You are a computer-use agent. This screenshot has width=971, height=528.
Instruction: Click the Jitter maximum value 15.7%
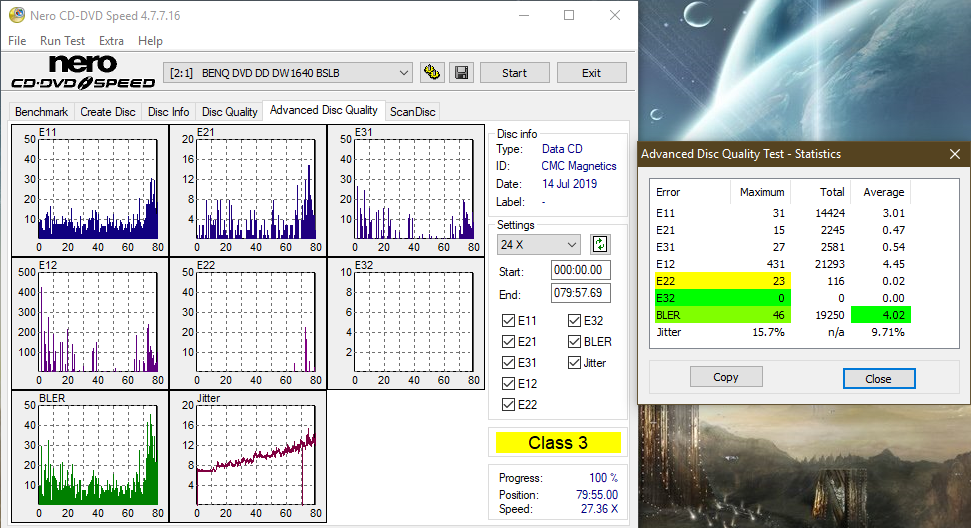pos(768,332)
